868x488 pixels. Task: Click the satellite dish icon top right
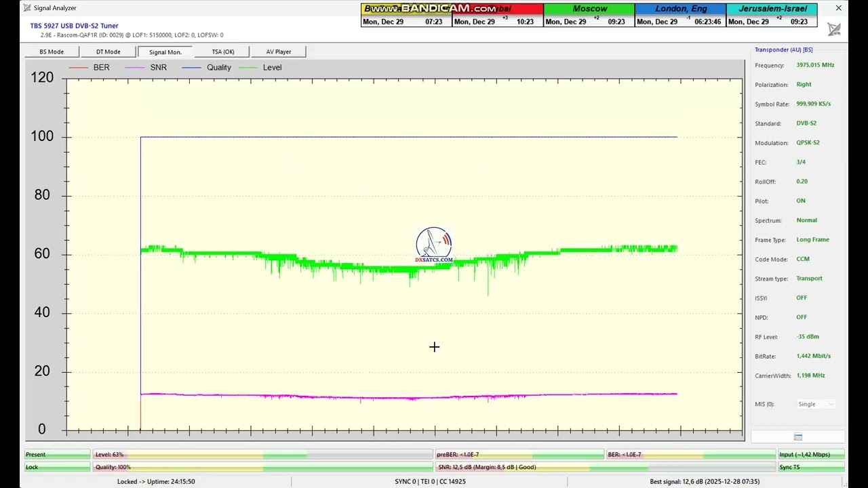(x=834, y=29)
